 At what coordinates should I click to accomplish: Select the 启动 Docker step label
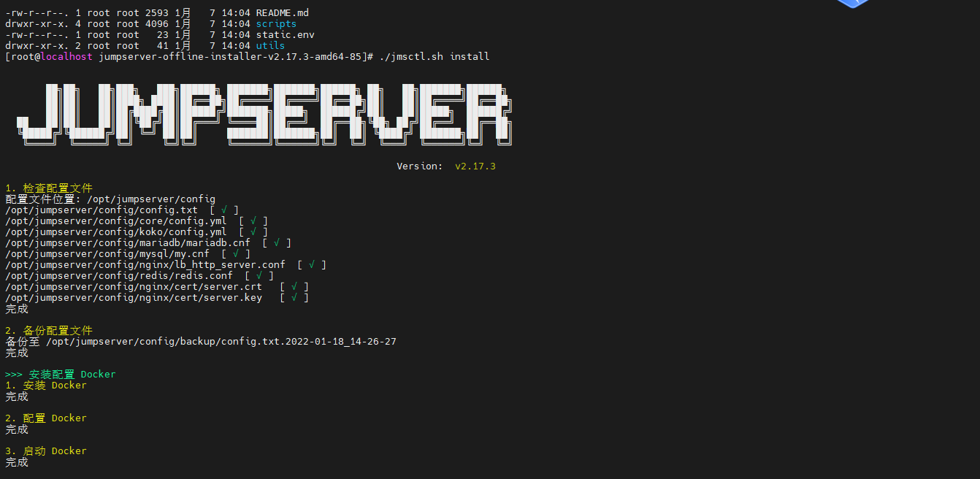pos(46,451)
